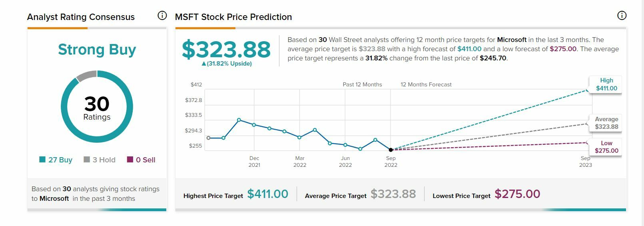The height and width of the screenshot is (226, 644).
Task: Open info icon for MSFT Stock Price Prediction
Action: click(622, 16)
